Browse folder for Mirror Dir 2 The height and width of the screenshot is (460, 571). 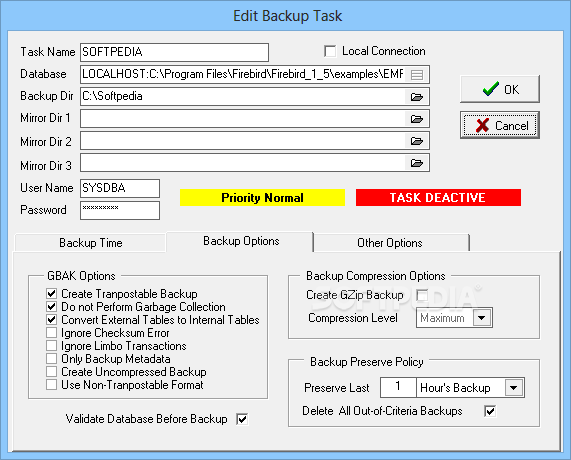click(417, 141)
